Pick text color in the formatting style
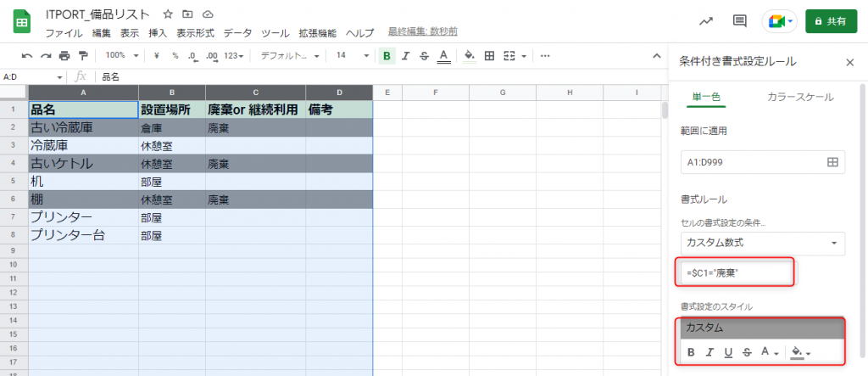The width and height of the screenshot is (868, 376). 770,352
